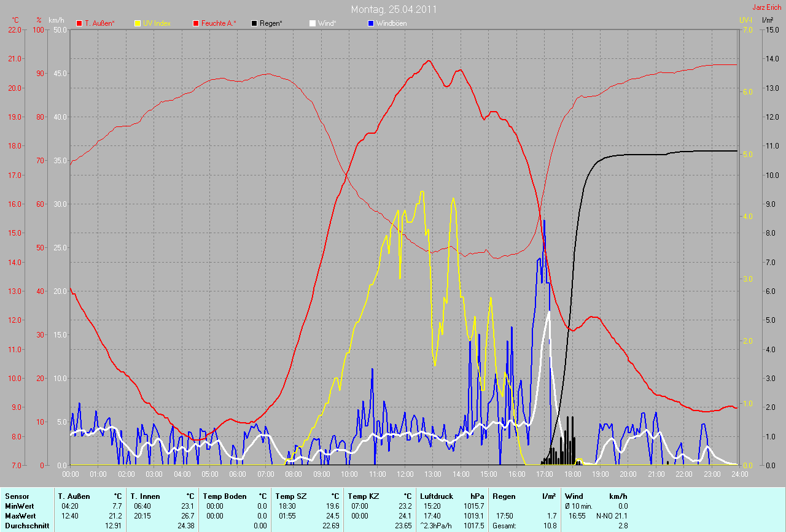Click the 'Durchschnitt' row label
This screenshot has height=532, width=786.
(27, 526)
